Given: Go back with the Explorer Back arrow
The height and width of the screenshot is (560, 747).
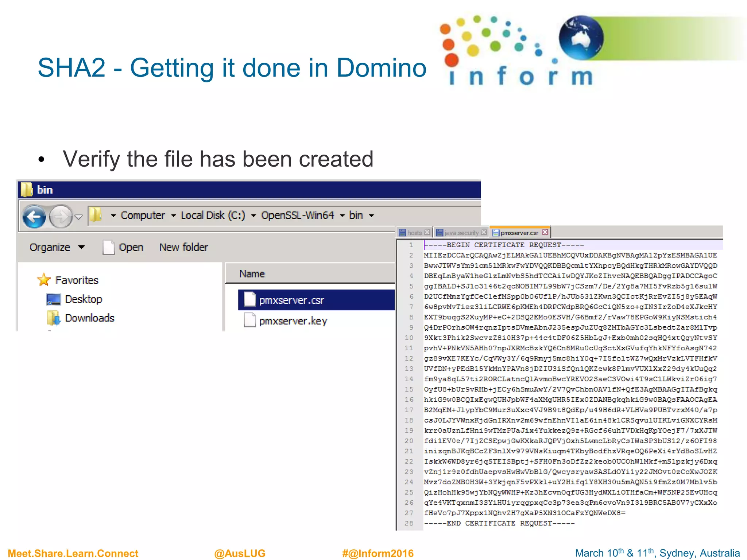Looking at the screenshot, I should point(34,216).
